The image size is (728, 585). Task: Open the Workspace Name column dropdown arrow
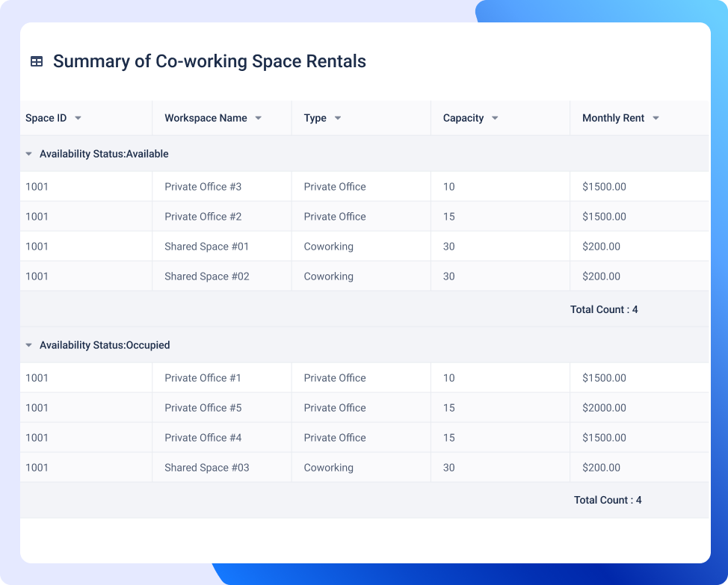[x=258, y=118]
